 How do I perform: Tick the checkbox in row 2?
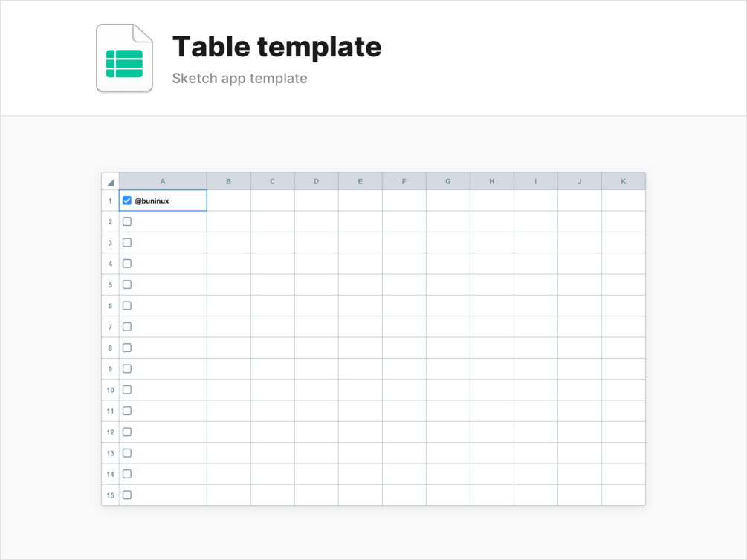coord(127,221)
